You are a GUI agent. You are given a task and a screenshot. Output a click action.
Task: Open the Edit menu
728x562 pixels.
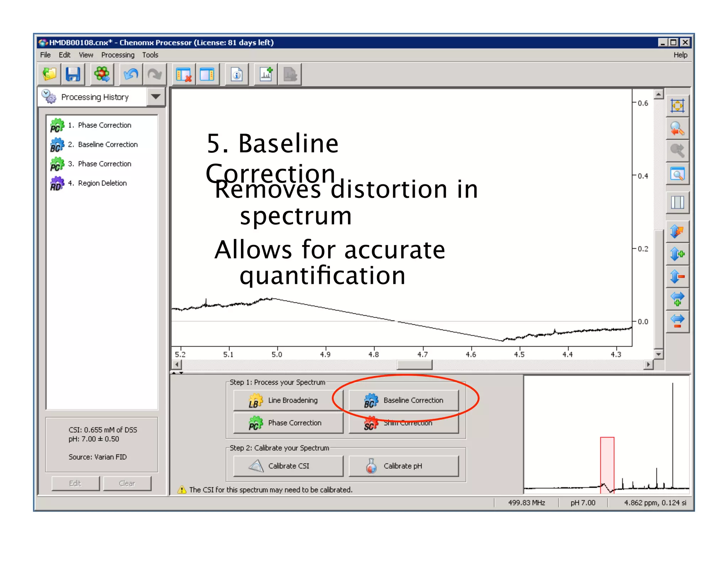[x=64, y=55]
